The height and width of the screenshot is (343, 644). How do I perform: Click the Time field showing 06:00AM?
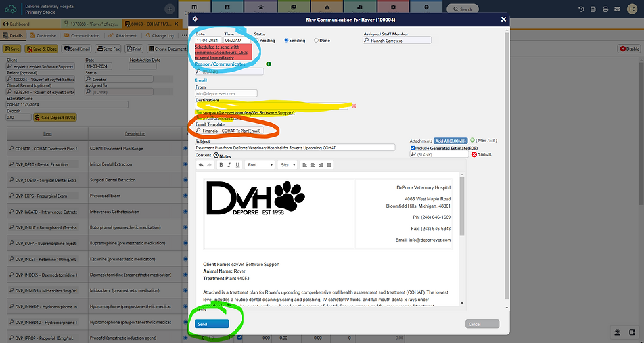point(237,40)
